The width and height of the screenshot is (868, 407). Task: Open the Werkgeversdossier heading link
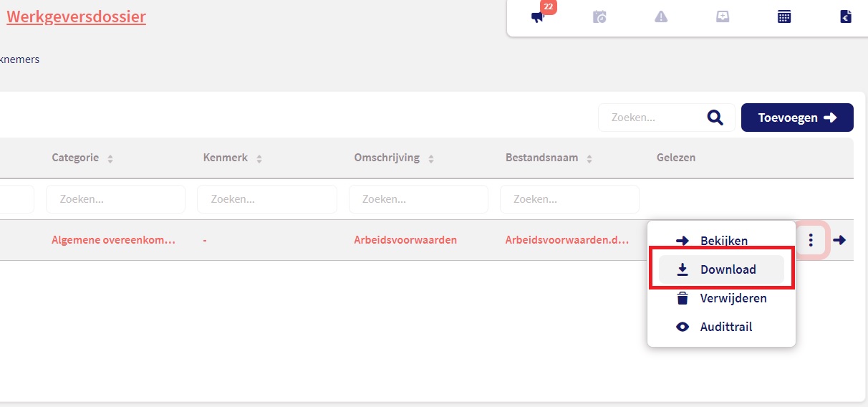pos(76,16)
